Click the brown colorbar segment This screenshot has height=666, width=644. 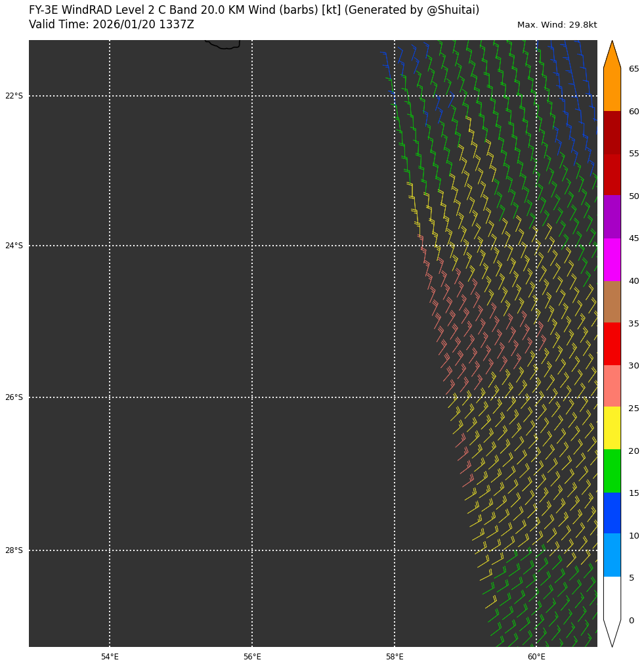(612, 301)
